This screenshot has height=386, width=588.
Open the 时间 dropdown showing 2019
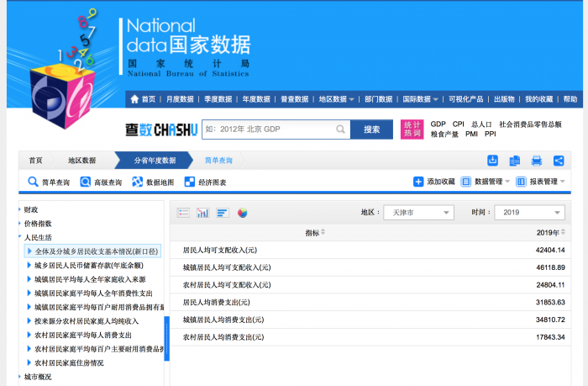(528, 213)
